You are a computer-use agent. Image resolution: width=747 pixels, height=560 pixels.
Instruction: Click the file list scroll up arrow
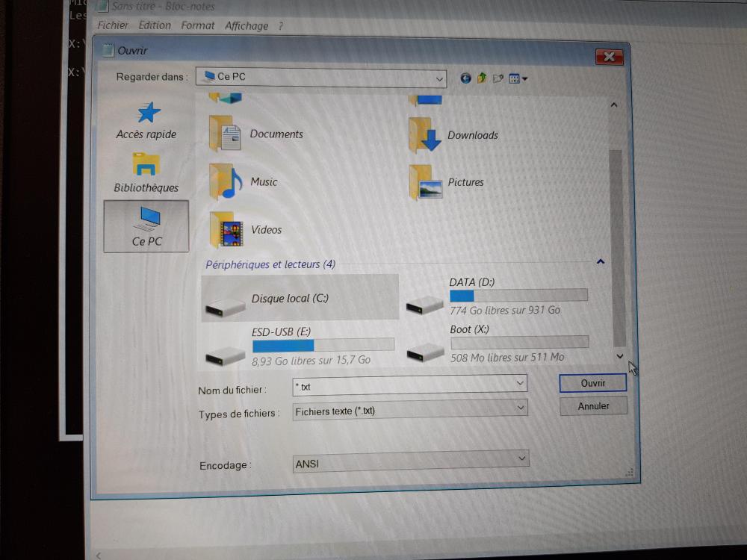(614, 105)
